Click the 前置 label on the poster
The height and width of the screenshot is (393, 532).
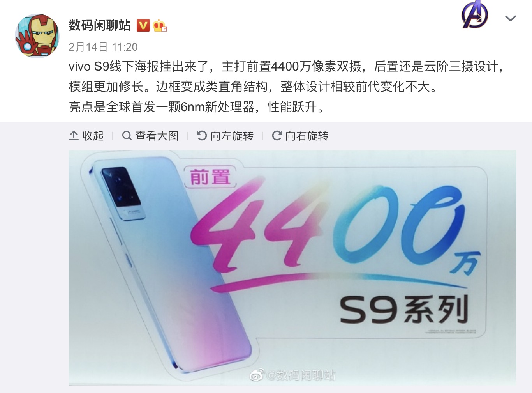coord(210,177)
